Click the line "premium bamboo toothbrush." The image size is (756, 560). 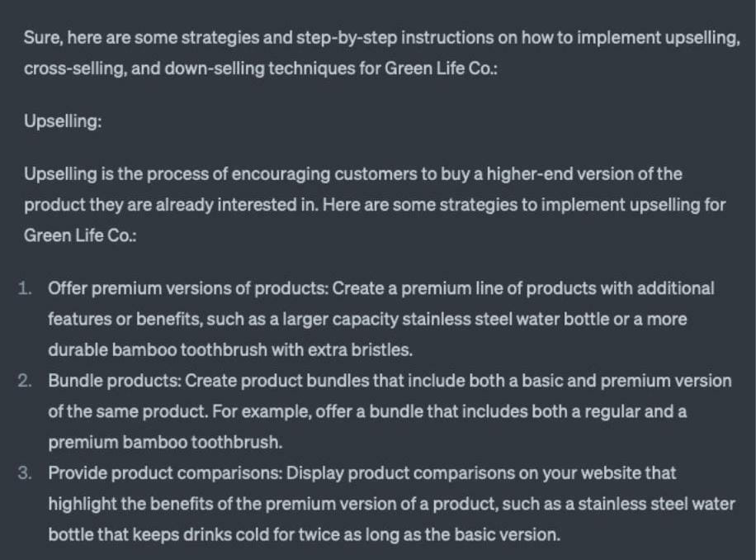[165, 443]
